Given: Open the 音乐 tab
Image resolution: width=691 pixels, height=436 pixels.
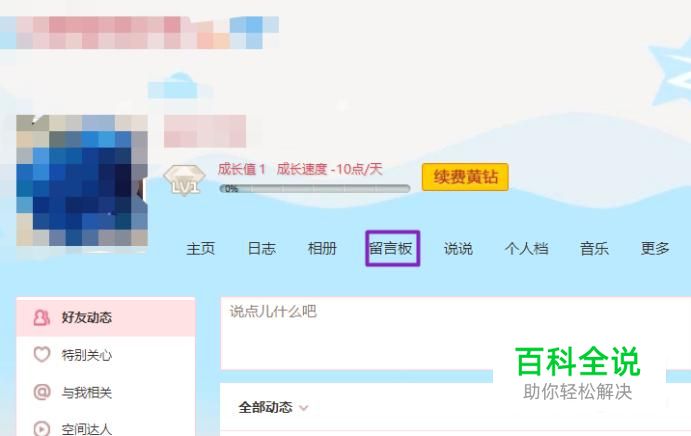Looking at the screenshot, I should pyautogui.click(x=594, y=249).
